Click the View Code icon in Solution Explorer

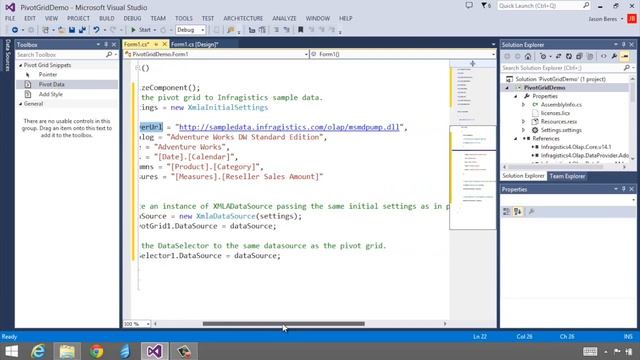(x=604, y=56)
